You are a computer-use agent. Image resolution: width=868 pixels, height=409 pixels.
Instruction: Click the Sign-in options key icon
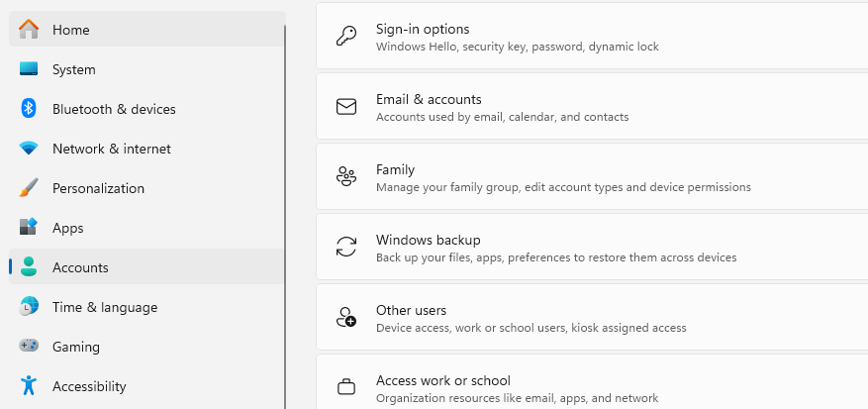(x=346, y=37)
